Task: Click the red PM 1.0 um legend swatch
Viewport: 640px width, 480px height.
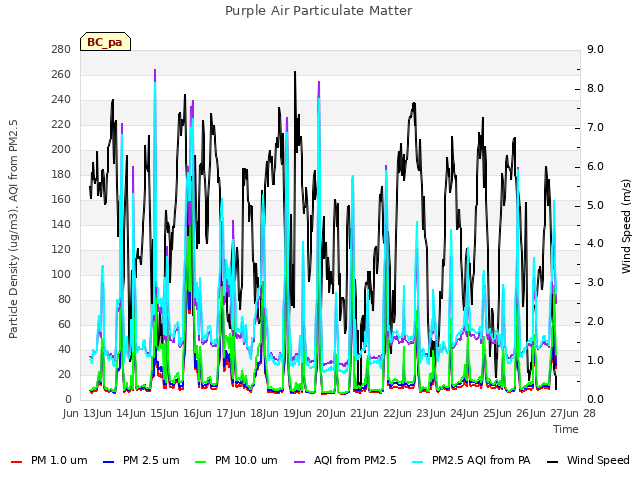Action: [x=16, y=461]
